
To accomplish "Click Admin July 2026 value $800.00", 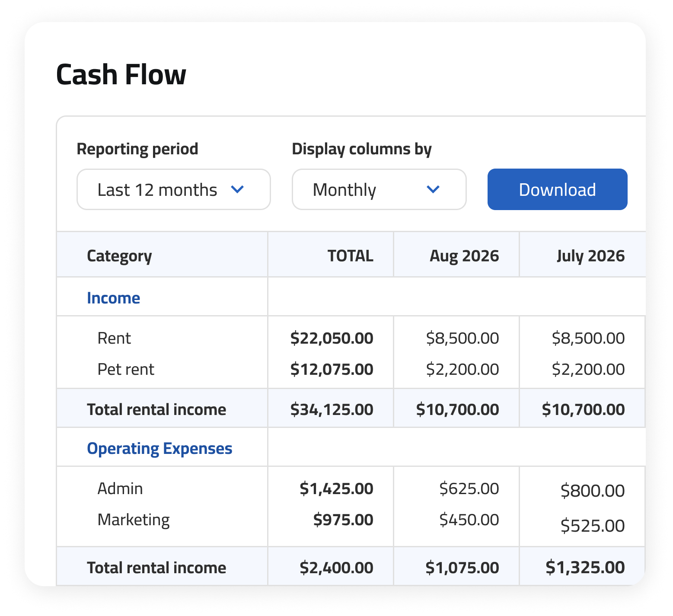I will click(593, 491).
